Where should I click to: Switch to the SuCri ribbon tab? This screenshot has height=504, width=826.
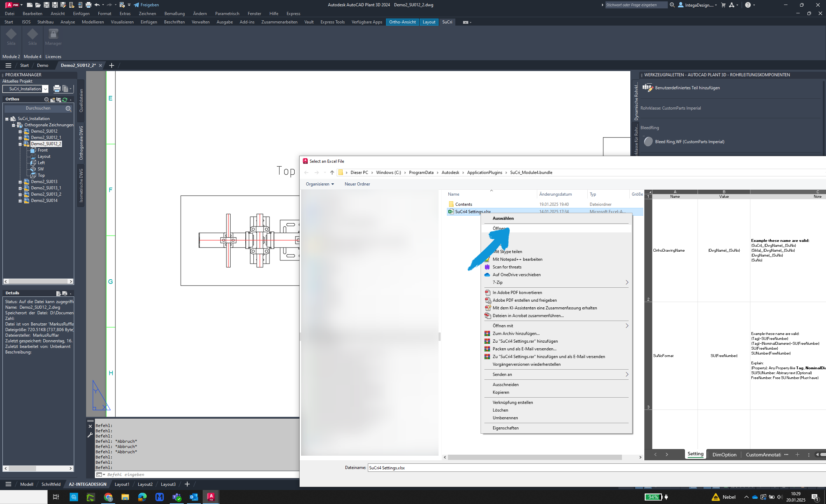(x=447, y=22)
